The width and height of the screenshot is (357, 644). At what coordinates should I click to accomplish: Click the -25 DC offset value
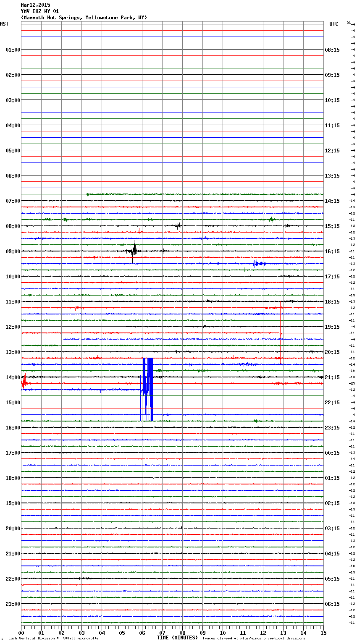tap(352, 383)
